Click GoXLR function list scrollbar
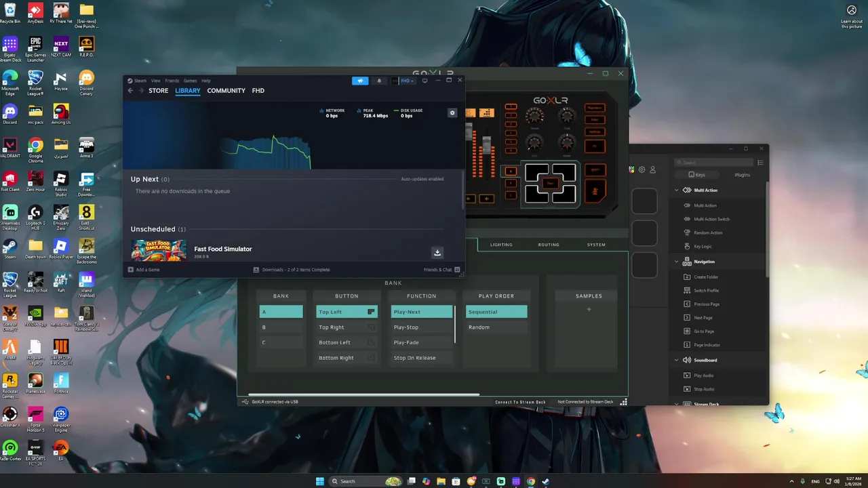The image size is (868, 488). [x=455, y=324]
